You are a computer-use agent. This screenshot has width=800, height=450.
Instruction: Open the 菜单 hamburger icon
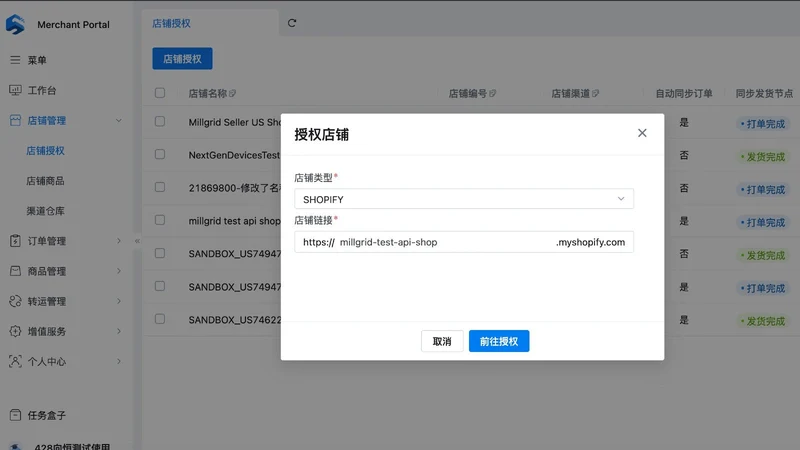point(15,60)
